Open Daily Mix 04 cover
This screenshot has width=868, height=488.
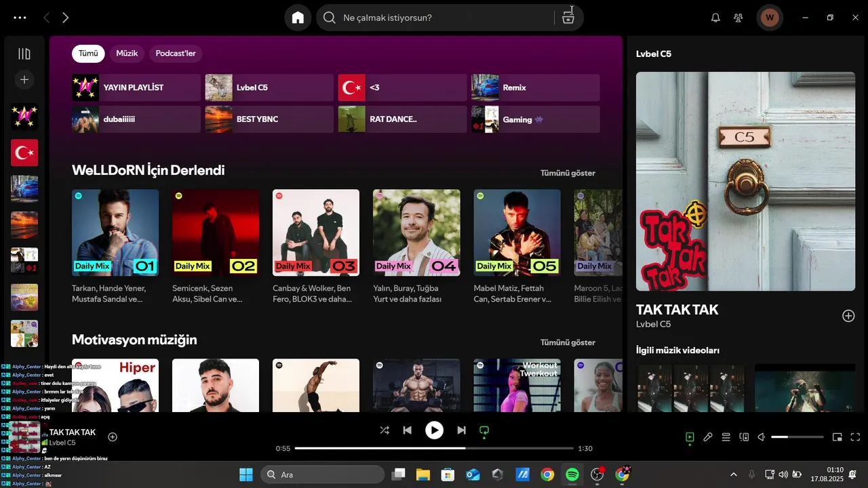pos(416,232)
